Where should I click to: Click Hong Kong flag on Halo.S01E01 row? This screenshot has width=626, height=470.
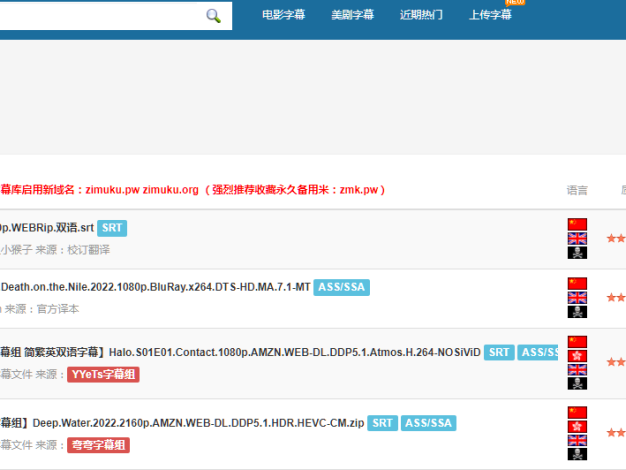pyautogui.click(x=577, y=356)
